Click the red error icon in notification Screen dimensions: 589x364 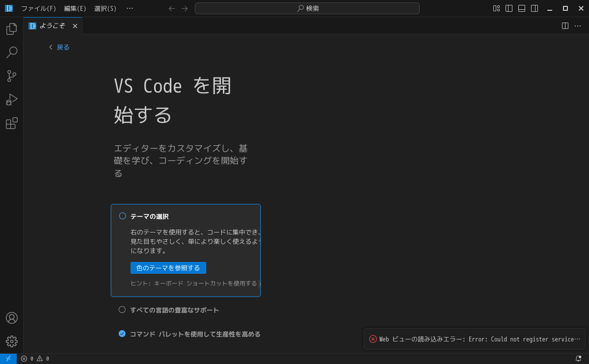[373, 339]
